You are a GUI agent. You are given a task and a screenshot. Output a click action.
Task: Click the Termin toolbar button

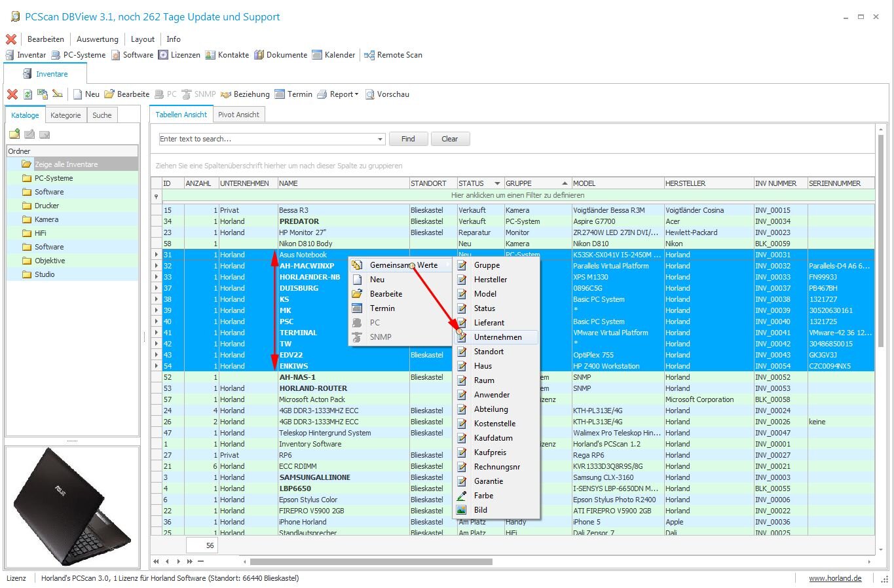[x=293, y=94]
